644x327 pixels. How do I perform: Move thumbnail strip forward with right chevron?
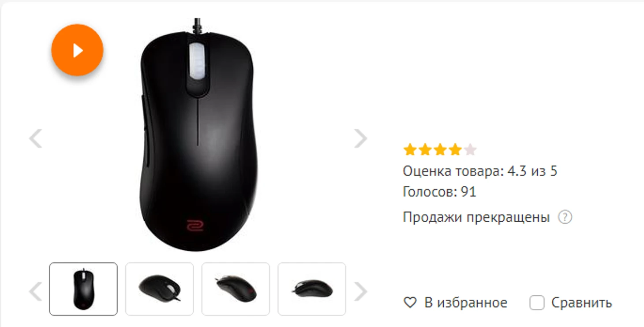(360, 291)
